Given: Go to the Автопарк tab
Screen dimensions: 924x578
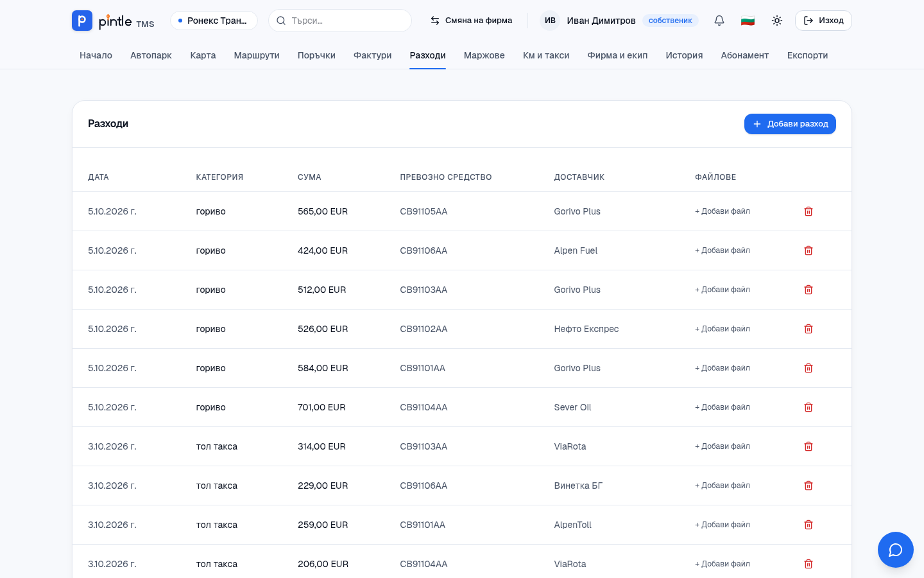Looking at the screenshot, I should [151, 55].
